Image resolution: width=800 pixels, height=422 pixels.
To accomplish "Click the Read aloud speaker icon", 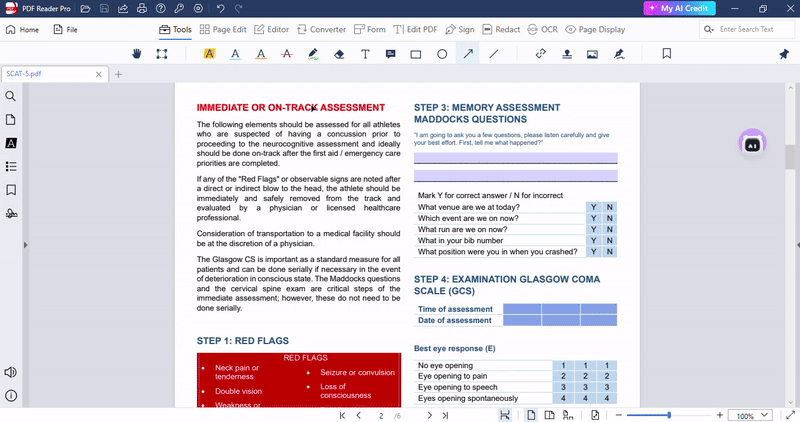I will [10, 372].
